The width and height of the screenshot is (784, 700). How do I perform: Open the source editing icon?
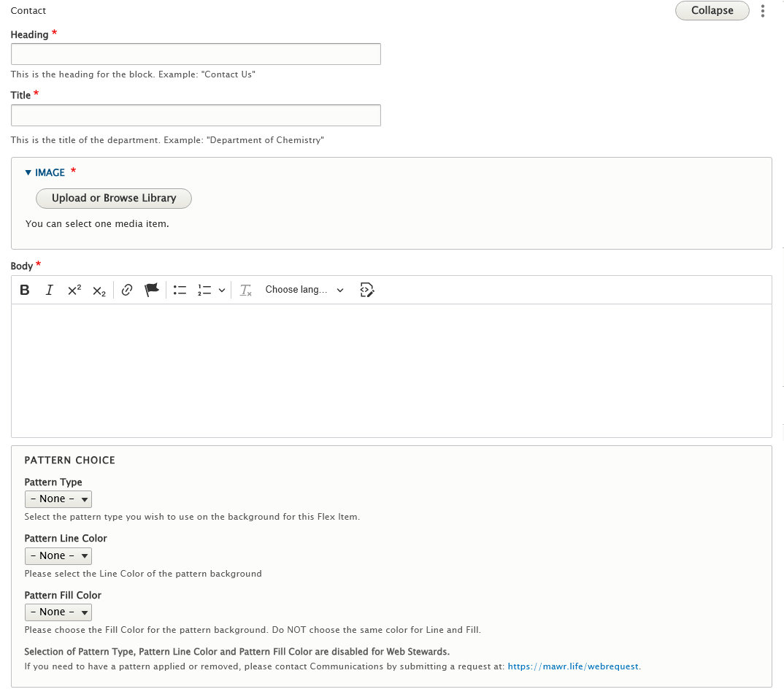pos(367,290)
